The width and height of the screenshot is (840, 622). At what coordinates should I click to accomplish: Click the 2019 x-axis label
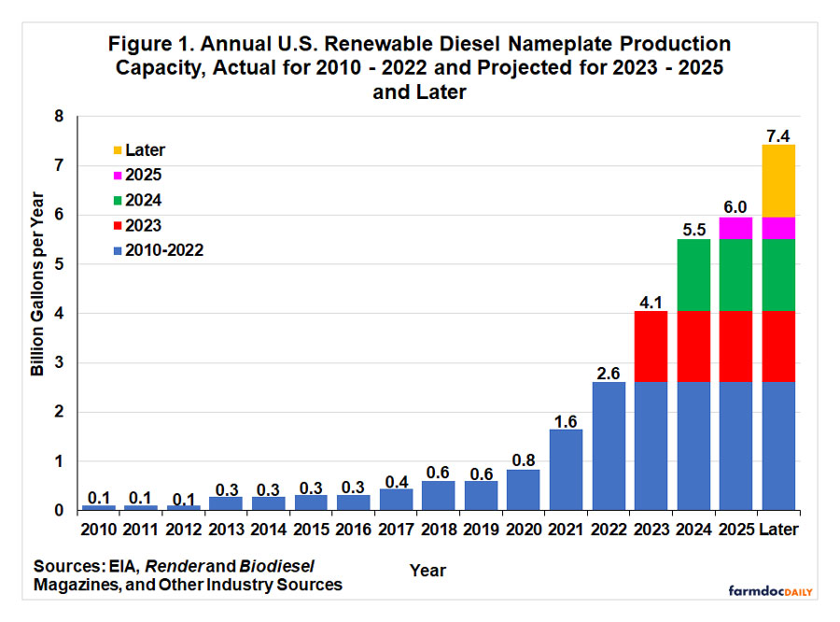pyautogui.click(x=481, y=530)
